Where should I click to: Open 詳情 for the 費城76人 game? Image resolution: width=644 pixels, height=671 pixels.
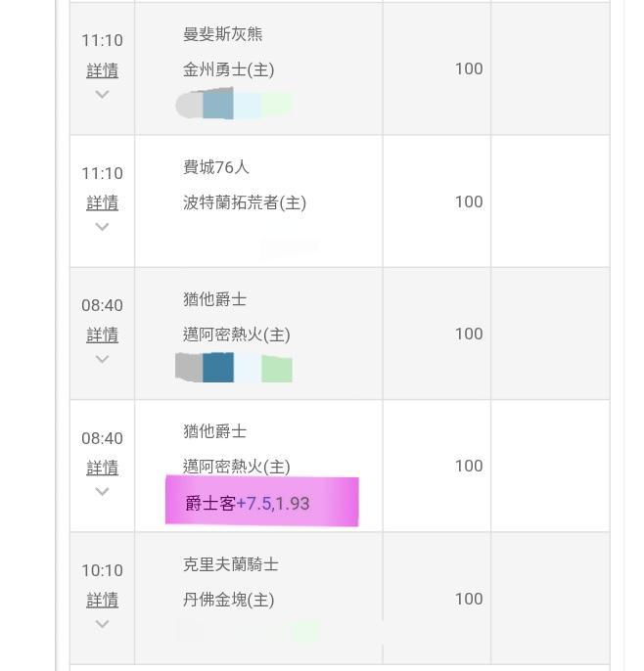(102, 202)
